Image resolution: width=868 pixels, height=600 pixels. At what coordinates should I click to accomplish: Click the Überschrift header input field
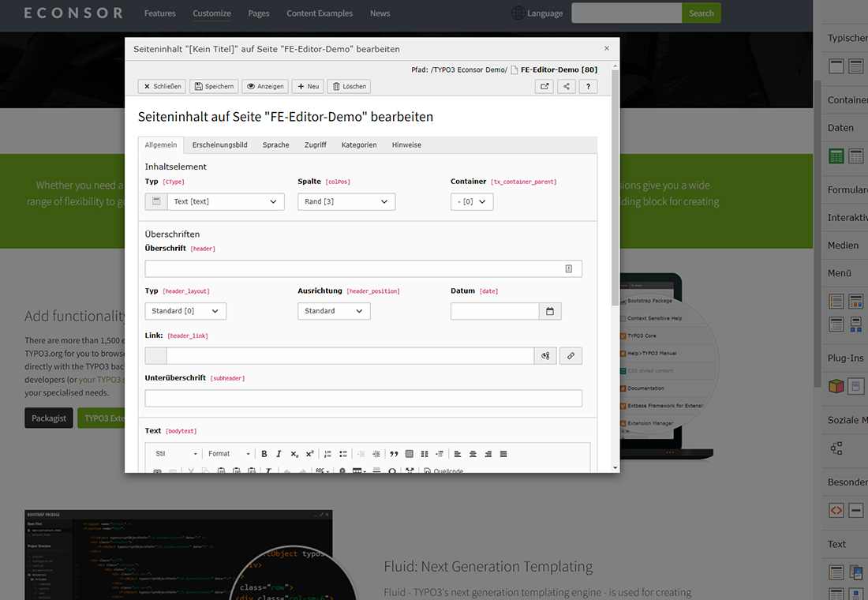(363, 268)
